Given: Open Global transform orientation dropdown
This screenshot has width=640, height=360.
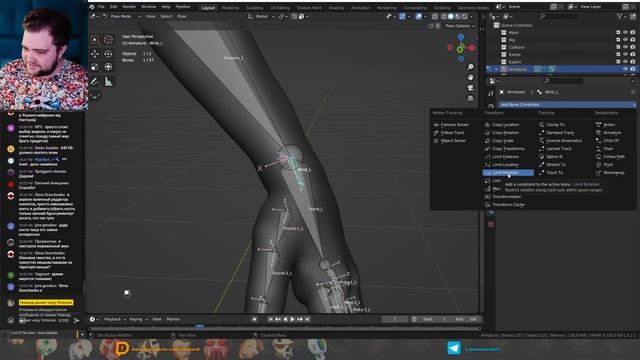Looking at the screenshot, I should click(x=261, y=16).
